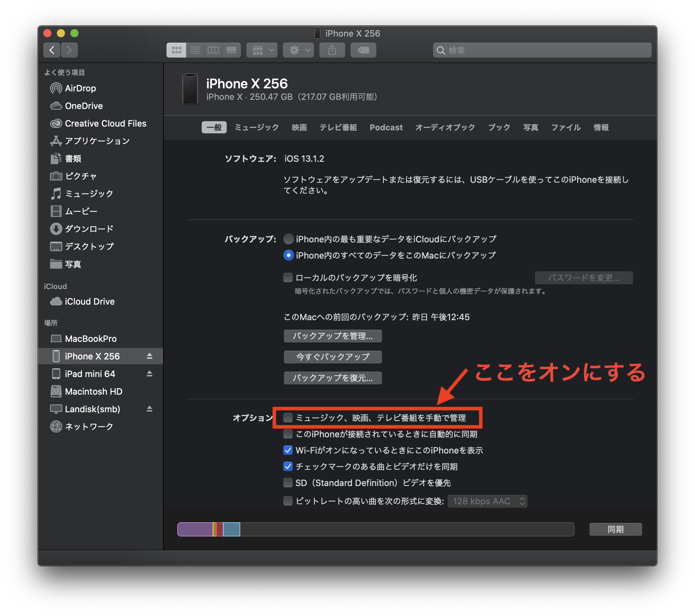
Task: Click the tags toolbar icon
Action: [x=363, y=50]
